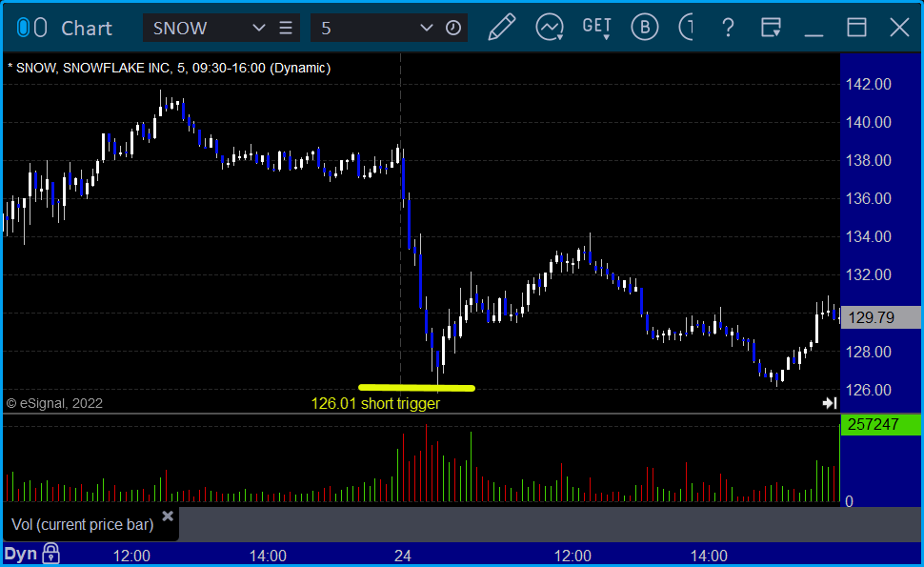Image resolution: width=924 pixels, height=567 pixels.
Task: Click the partly hidden circled T icon
Action: [686, 28]
